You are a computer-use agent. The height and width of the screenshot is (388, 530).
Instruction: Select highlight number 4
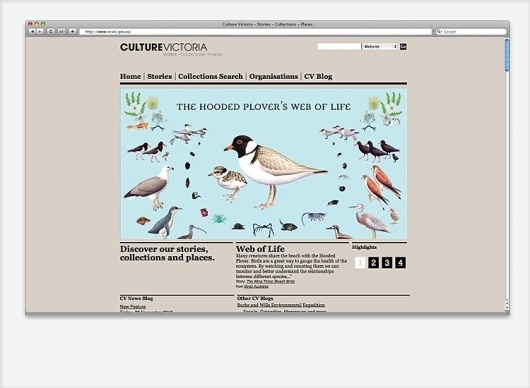400,263
